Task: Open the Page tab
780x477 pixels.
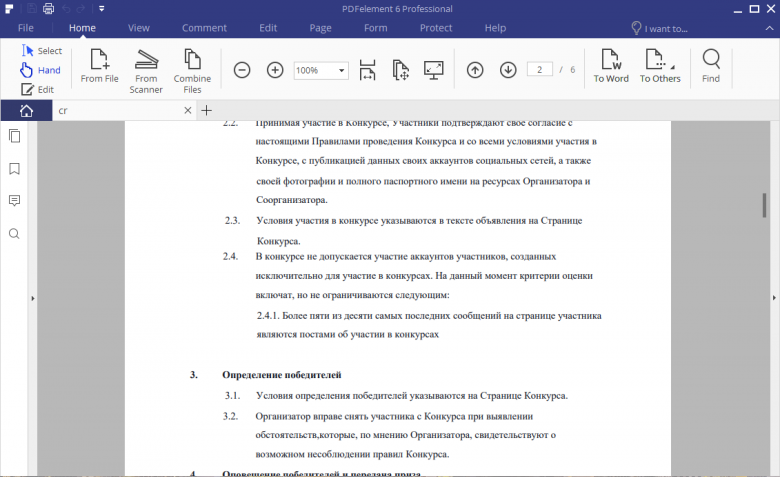Action: [x=320, y=28]
